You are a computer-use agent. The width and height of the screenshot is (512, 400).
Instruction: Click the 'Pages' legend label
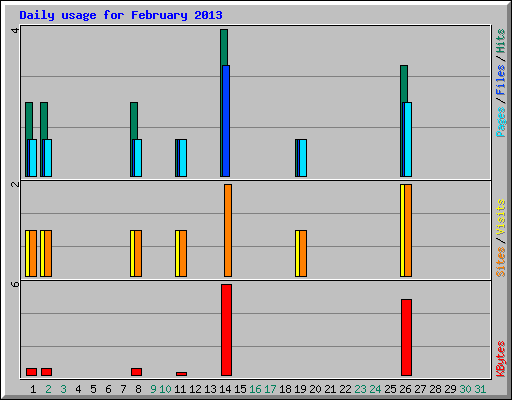[x=500, y=122]
